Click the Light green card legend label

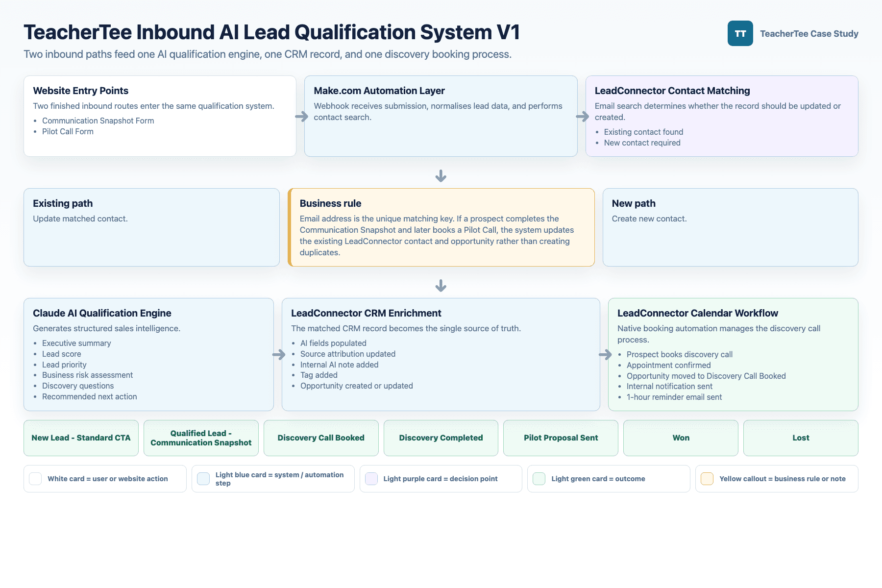click(598, 479)
